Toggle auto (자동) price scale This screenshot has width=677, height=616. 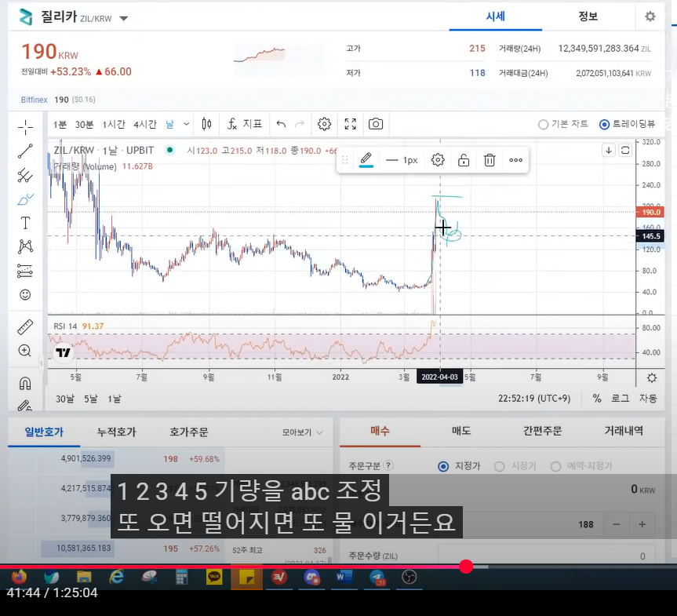tap(648, 399)
